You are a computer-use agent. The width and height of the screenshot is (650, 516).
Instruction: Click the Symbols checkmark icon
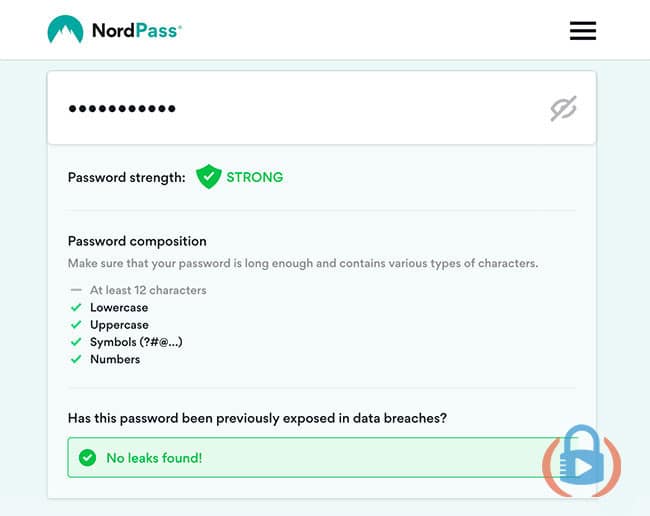click(76, 342)
